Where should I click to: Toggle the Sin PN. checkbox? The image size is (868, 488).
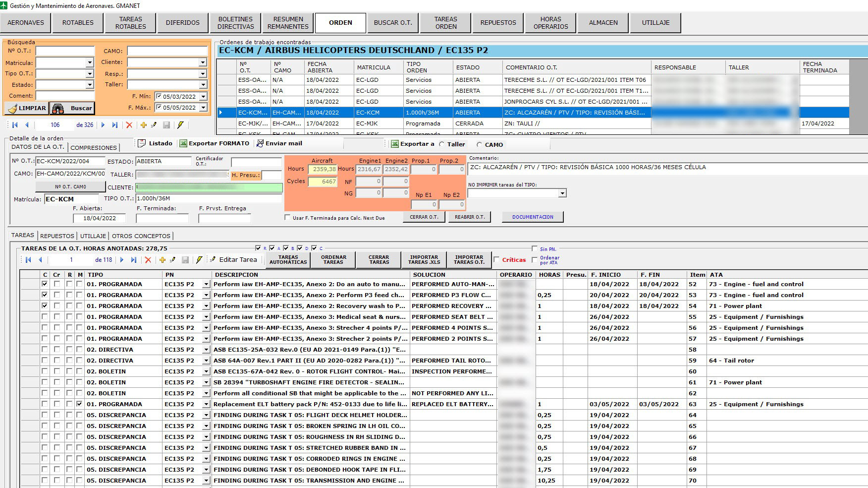535,249
